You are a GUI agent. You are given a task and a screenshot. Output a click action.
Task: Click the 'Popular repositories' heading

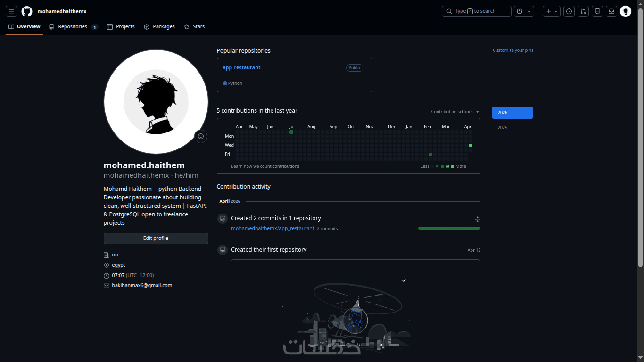(x=244, y=51)
